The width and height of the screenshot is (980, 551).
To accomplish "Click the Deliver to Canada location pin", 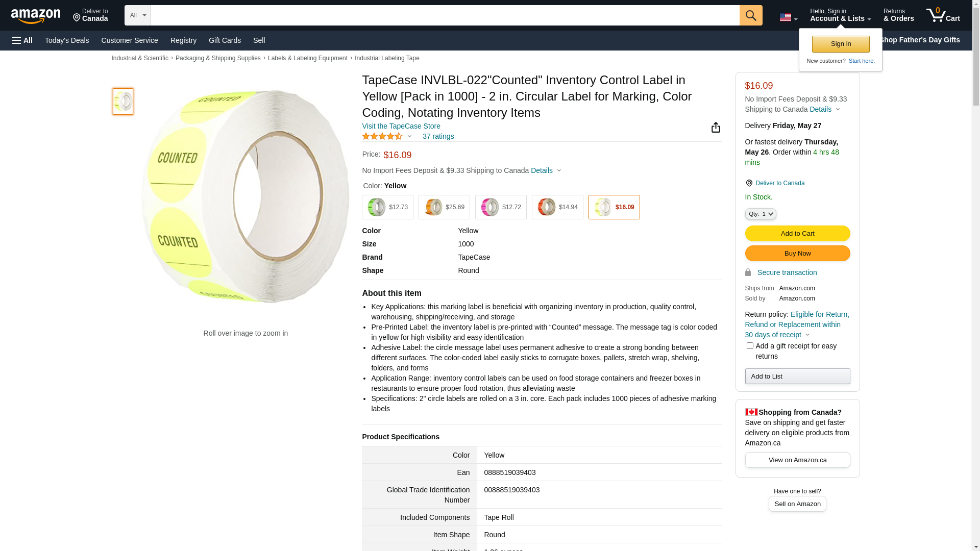I will pyautogui.click(x=749, y=183).
